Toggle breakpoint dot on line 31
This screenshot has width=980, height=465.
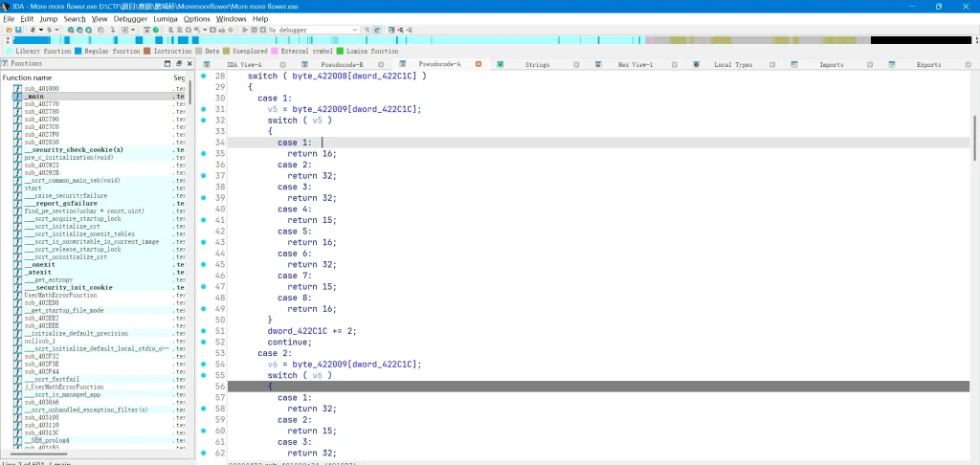tap(205, 109)
